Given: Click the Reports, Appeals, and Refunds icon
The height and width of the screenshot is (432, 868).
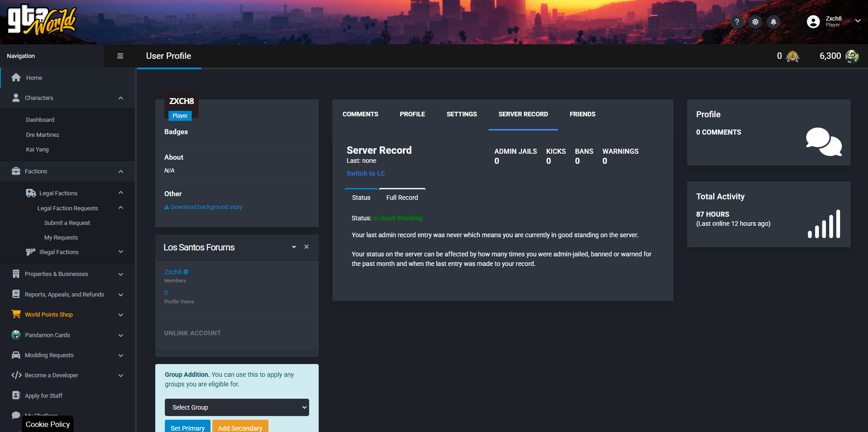Looking at the screenshot, I should pos(16,294).
